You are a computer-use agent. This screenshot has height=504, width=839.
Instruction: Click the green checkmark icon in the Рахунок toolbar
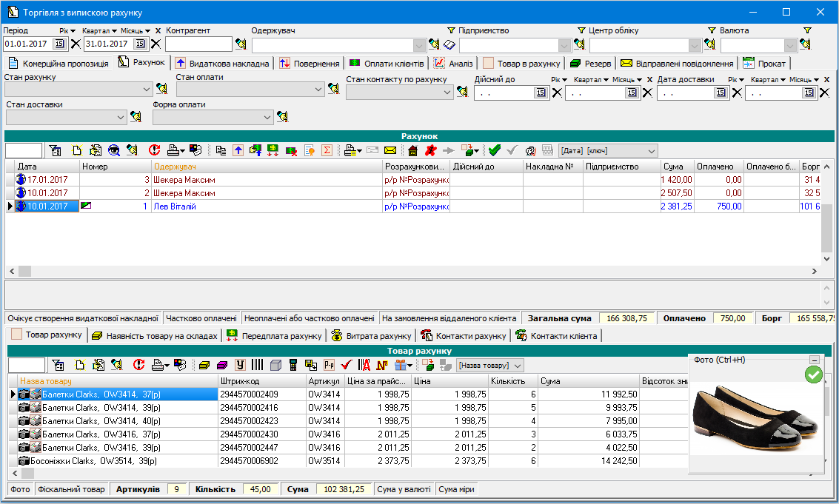tap(494, 150)
